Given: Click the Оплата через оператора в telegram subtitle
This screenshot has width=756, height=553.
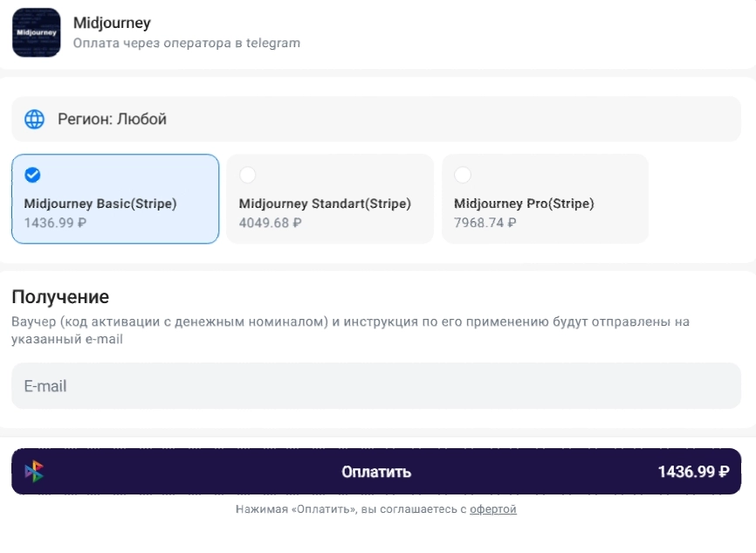Looking at the screenshot, I should tap(186, 43).
